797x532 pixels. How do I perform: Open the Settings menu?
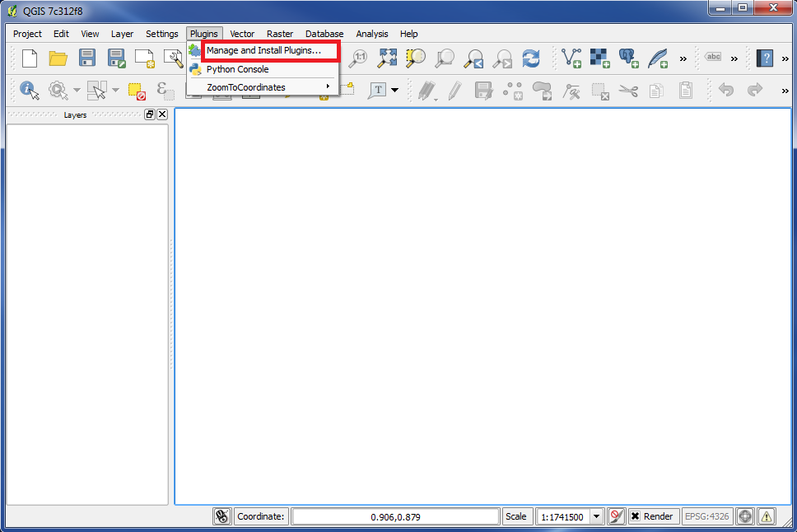tap(162, 34)
